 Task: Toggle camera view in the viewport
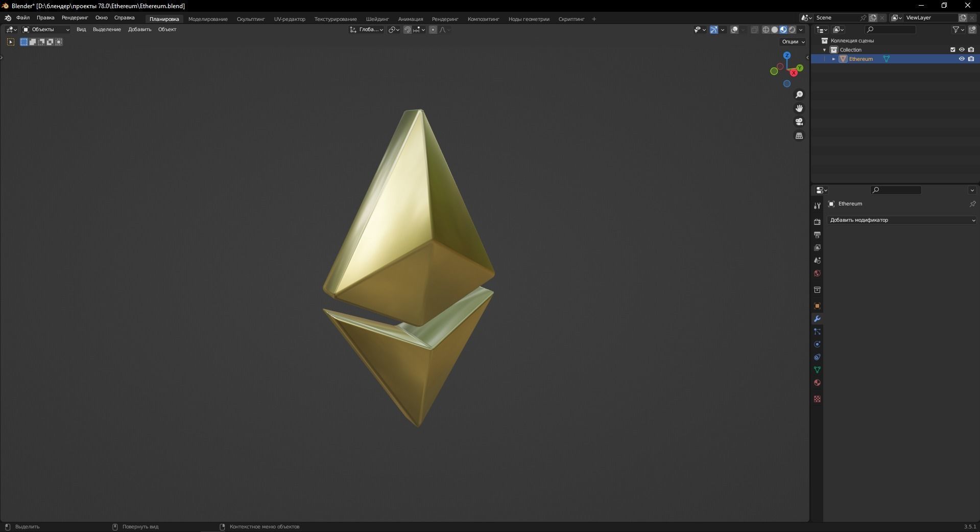pos(799,122)
